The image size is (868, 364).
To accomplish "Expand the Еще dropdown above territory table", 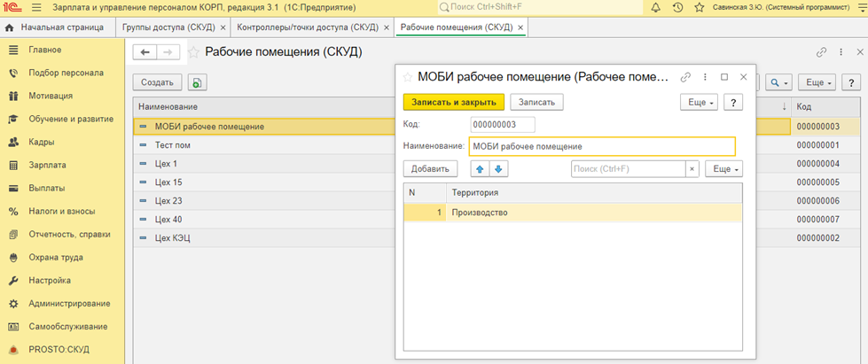I will coord(723,168).
